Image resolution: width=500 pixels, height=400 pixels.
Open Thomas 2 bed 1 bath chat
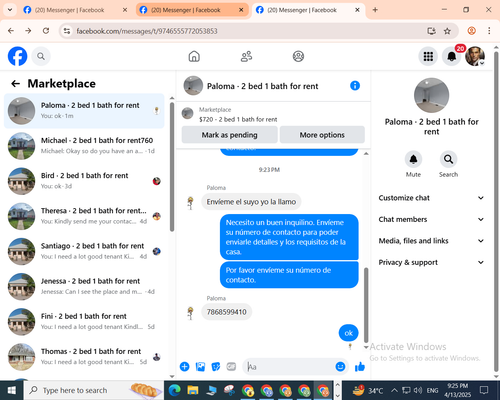[x=84, y=356]
